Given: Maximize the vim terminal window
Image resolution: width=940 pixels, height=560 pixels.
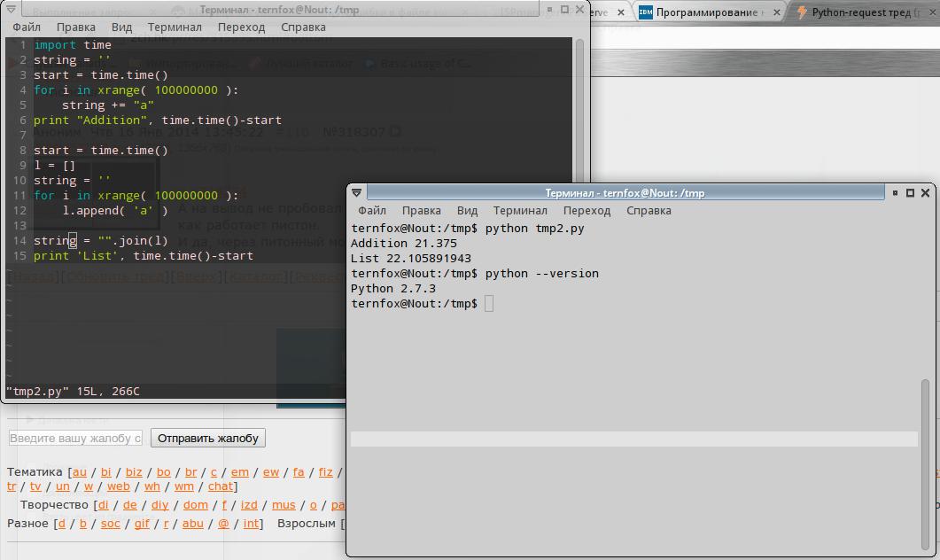Looking at the screenshot, I should (564, 9).
